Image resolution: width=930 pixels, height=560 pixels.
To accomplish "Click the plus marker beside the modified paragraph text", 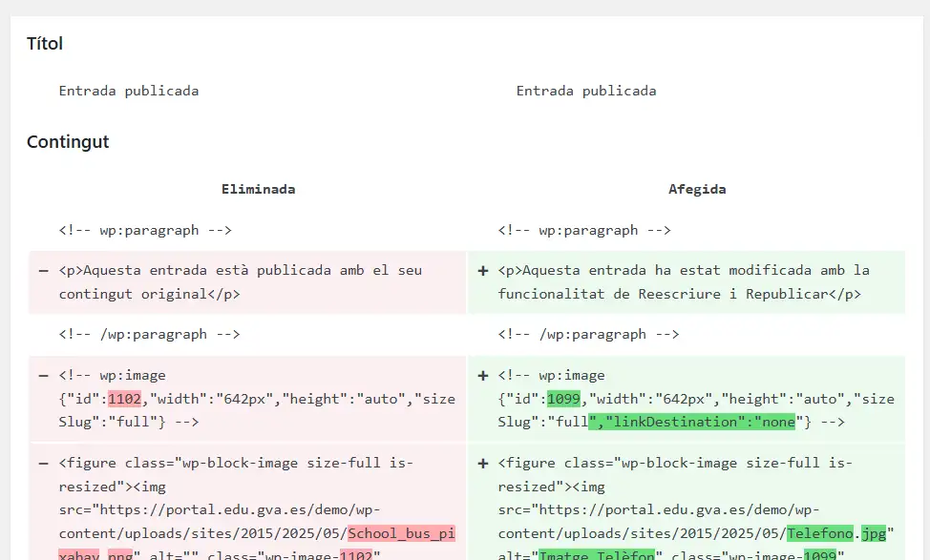I will pyautogui.click(x=483, y=271).
